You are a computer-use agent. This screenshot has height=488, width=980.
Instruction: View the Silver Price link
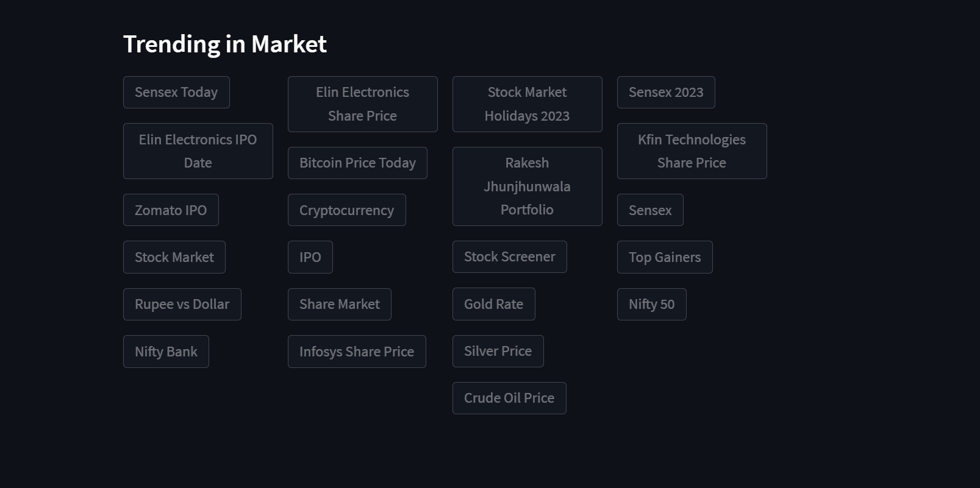(498, 352)
